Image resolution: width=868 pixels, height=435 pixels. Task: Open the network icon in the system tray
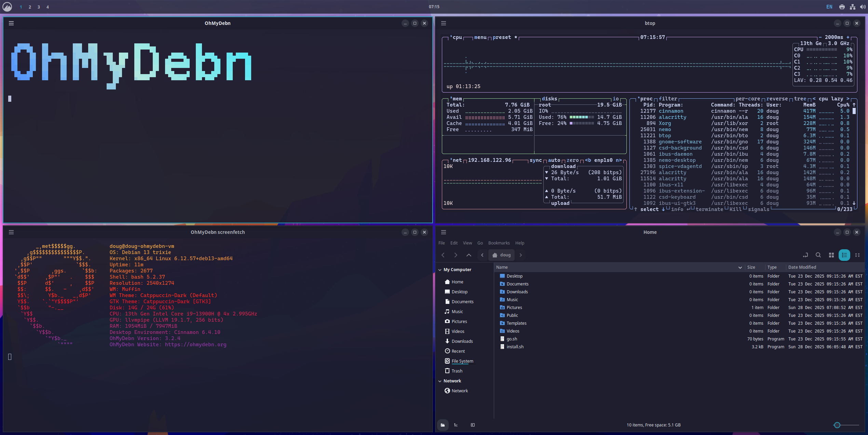(853, 7)
